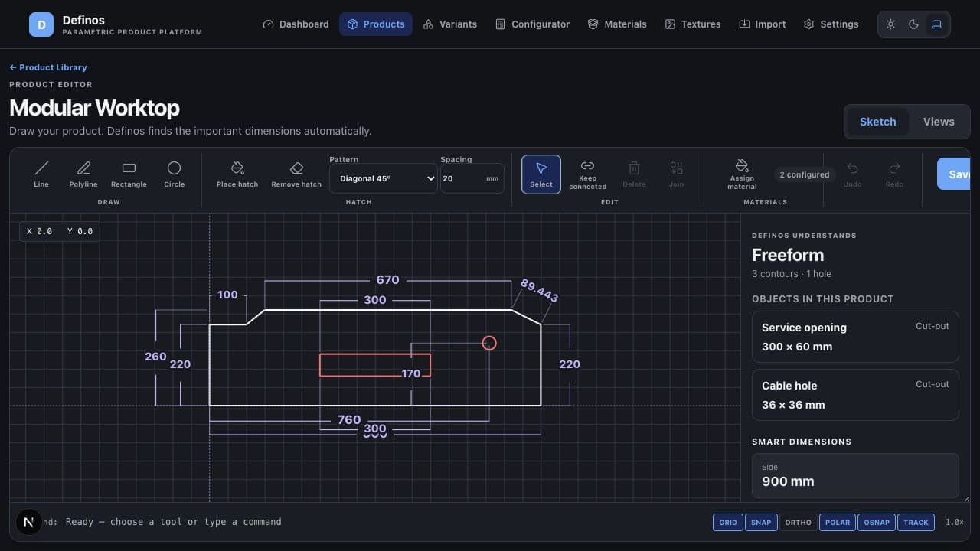980x551 pixels.
Task: Select the Polyline draw tool
Action: (83, 174)
